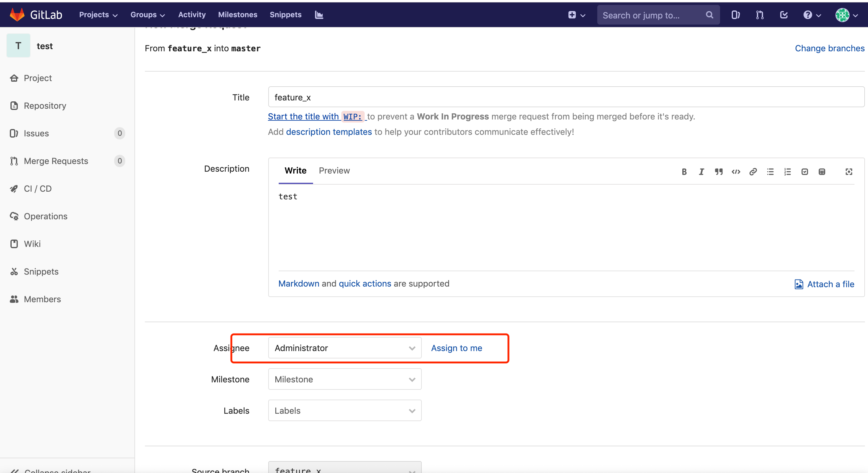Open the new item plus menu
This screenshot has height=473, width=868.
[x=576, y=15]
